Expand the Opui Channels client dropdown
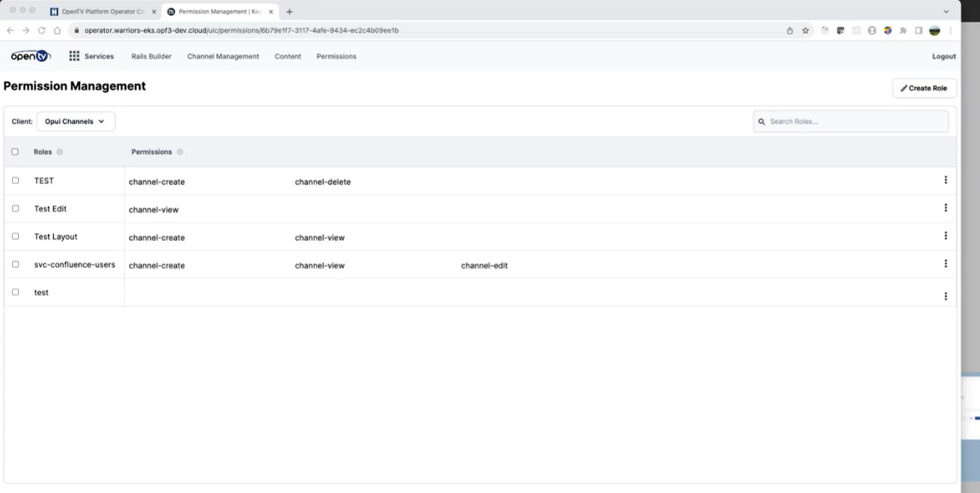Screen dimensions: 980x493 coord(75,121)
